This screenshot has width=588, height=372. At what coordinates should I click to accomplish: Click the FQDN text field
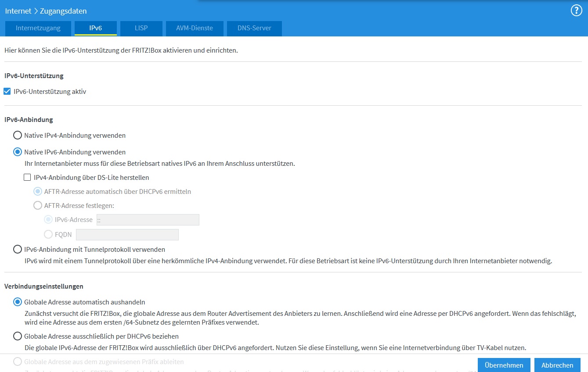(127, 235)
